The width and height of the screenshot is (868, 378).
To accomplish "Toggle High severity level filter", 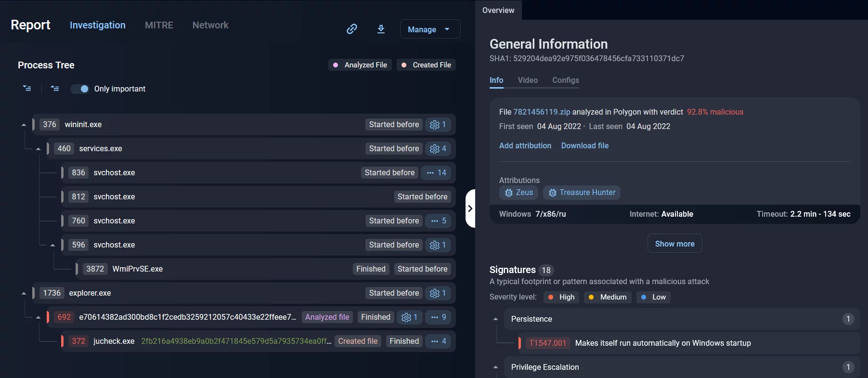I will coord(561,297).
